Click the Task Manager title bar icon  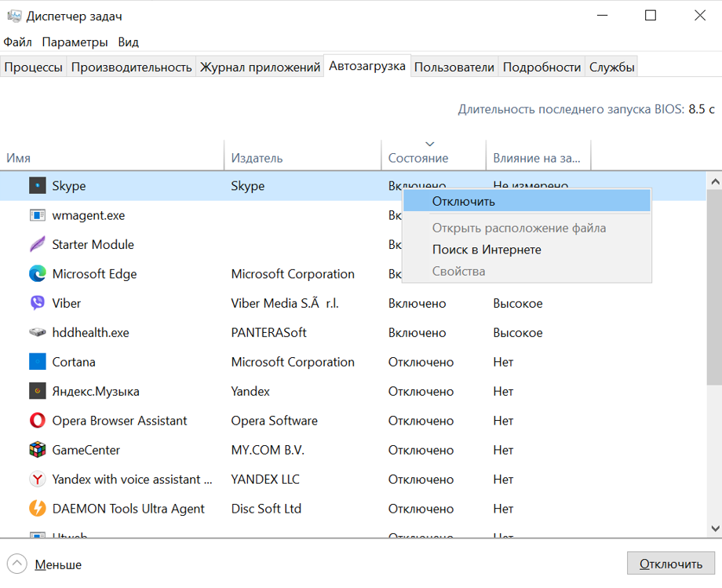(14, 16)
